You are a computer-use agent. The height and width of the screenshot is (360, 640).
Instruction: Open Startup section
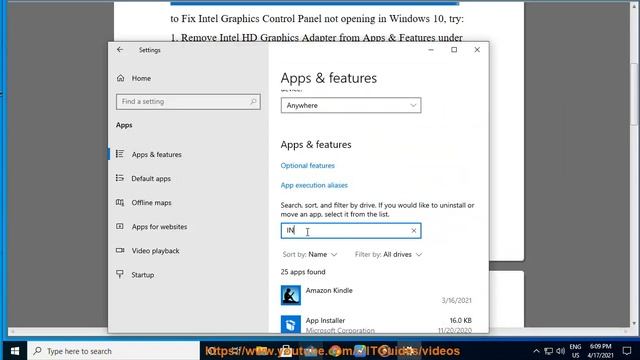142,275
